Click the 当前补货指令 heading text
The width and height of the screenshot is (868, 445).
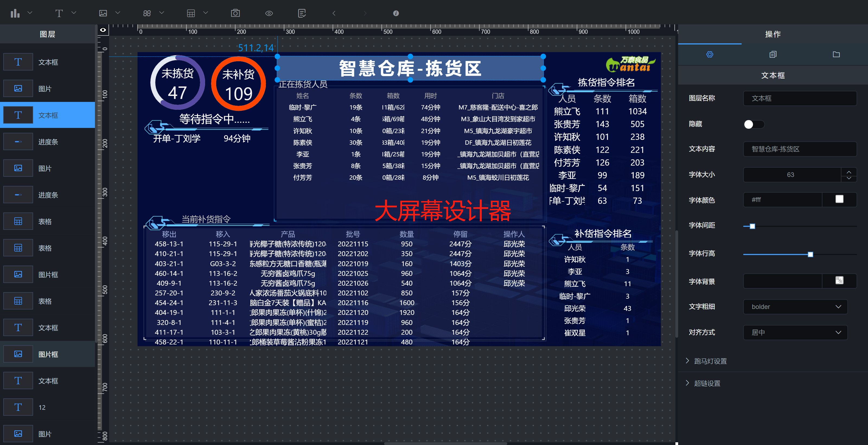(206, 219)
